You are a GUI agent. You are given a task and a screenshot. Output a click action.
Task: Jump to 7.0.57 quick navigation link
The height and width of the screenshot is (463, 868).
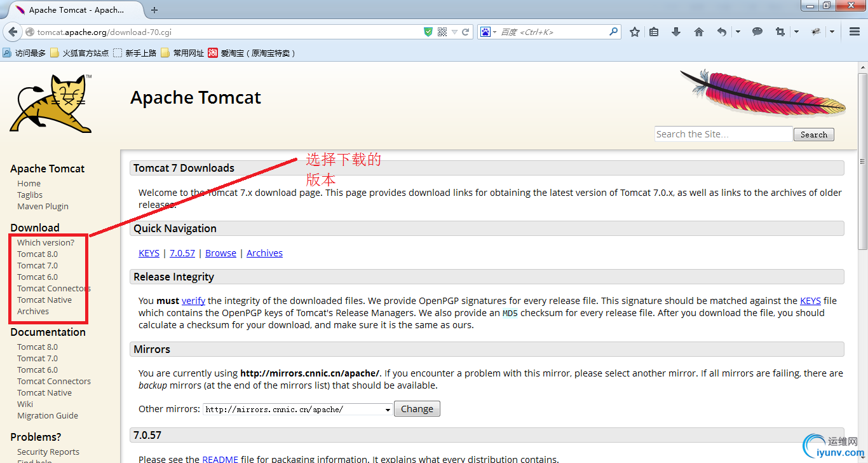click(x=182, y=253)
